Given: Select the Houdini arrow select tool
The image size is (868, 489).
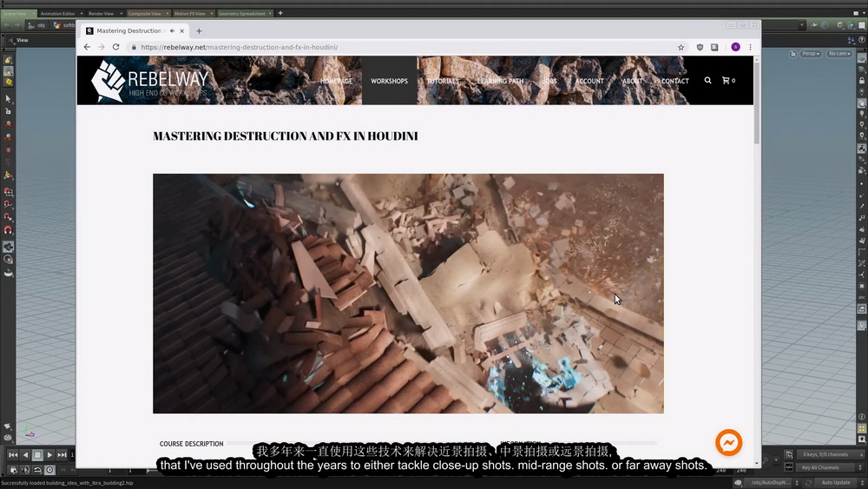Looking at the screenshot, I should point(8,98).
